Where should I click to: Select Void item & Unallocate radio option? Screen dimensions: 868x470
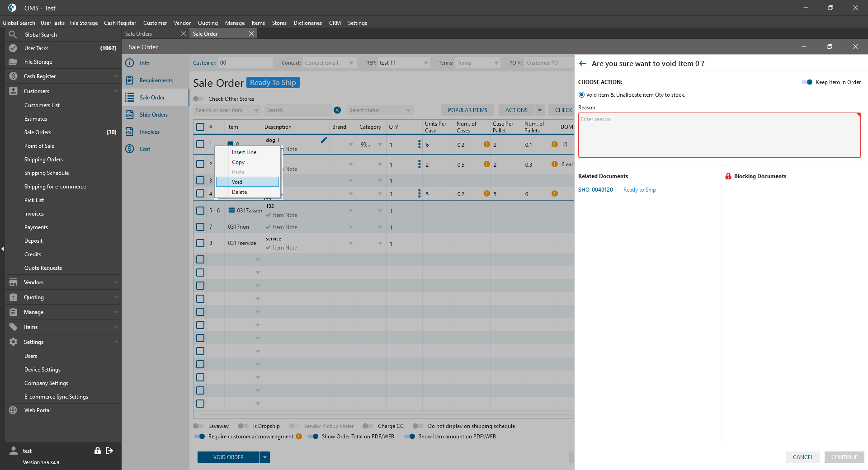tap(581, 95)
